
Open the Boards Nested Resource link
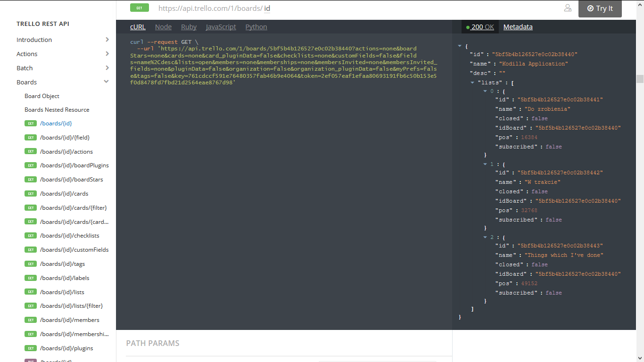(57, 109)
